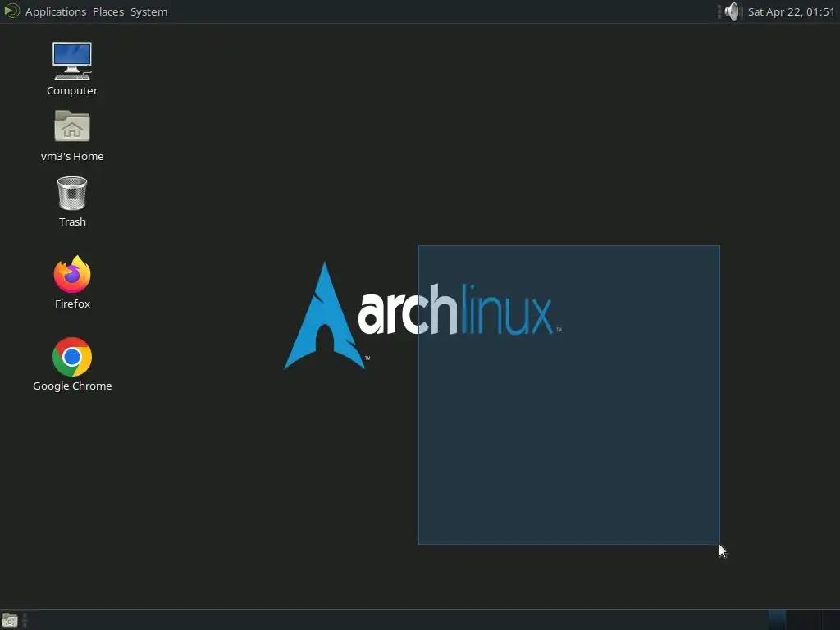This screenshot has width=840, height=630.
Task: Click the Show Desktop button in bottom panel
Action: coord(10,620)
